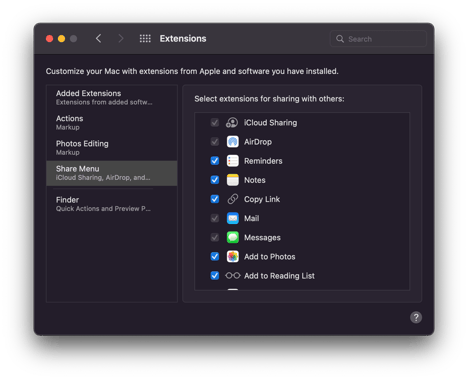The width and height of the screenshot is (468, 380).
Task: Click the Messages label
Action: (x=262, y=238)
